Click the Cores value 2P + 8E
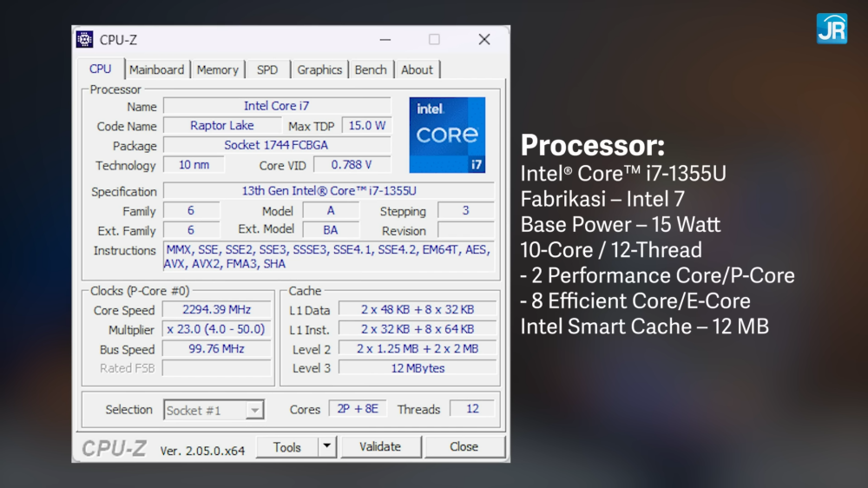 [x=358, y=409]
